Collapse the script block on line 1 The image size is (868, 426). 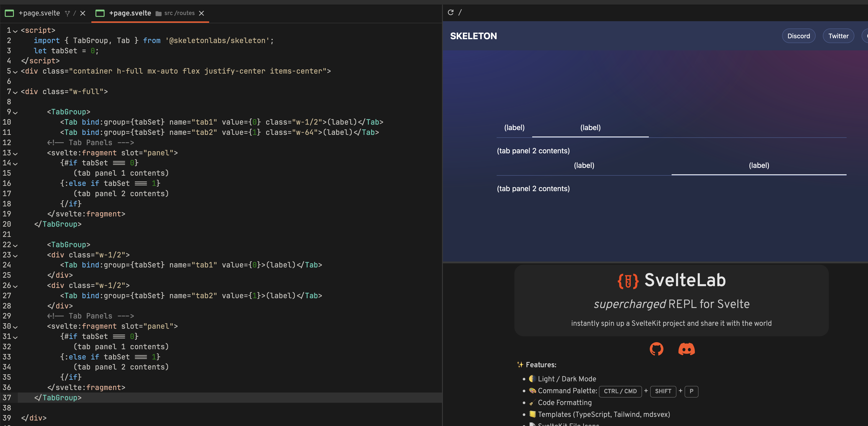pos(15,31)
